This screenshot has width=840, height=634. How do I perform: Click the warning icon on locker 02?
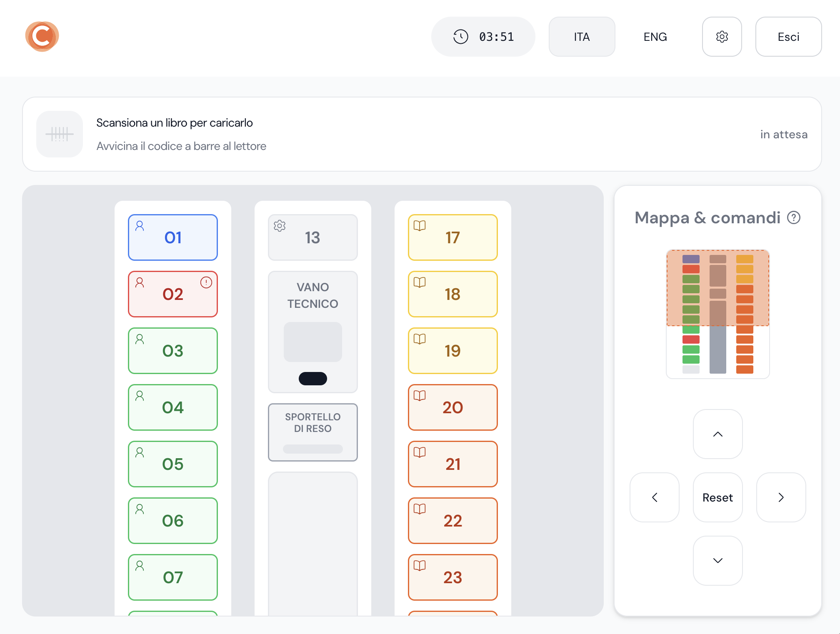click(x=206, y=282)
